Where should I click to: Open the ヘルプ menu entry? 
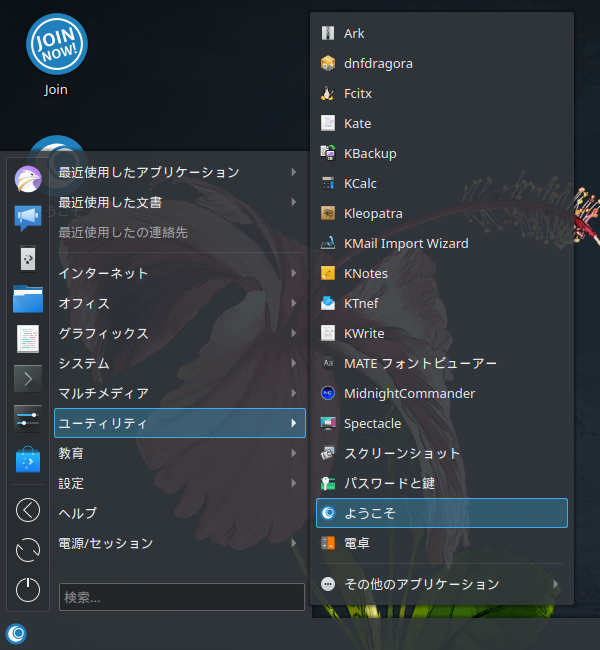(x=180, y=513)
